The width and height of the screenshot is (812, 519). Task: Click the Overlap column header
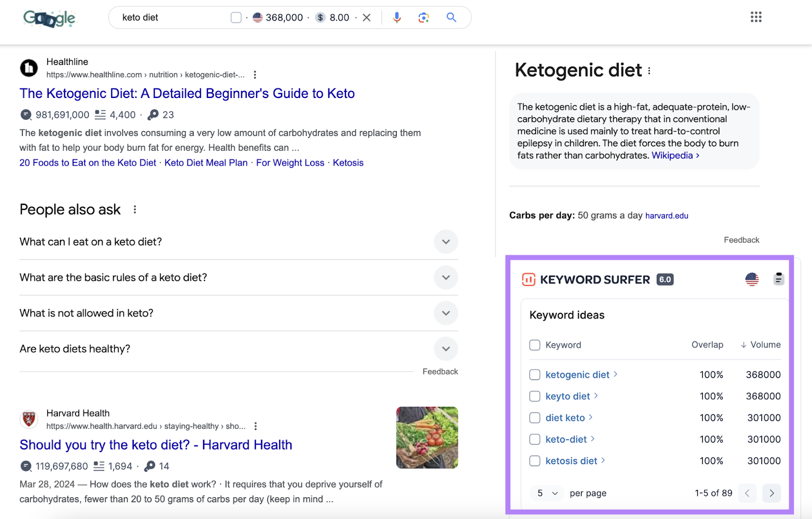(707, 345)
